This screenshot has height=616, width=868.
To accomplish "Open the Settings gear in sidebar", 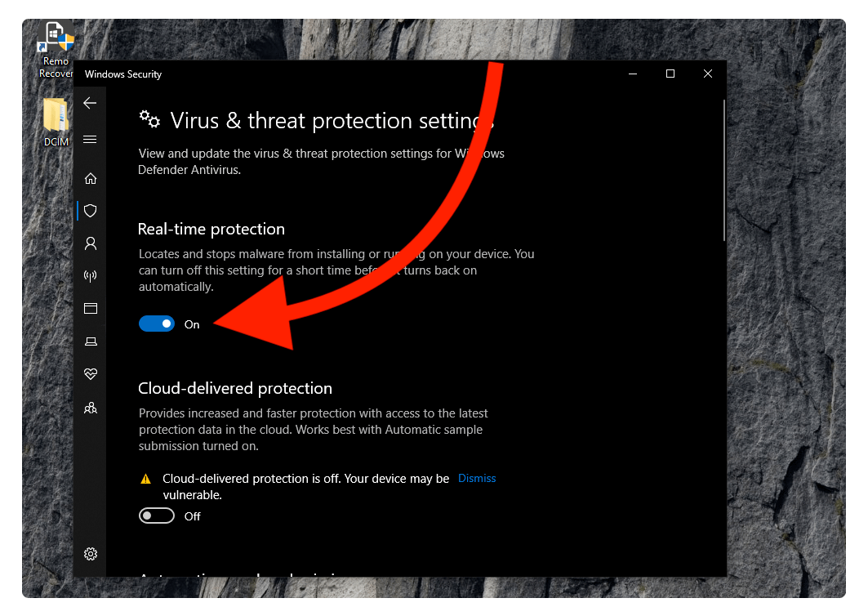I will click(x=91, y=554).
